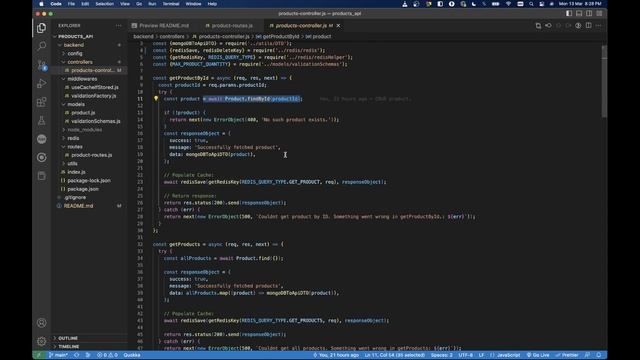Open the Extensions view
Screen dimensions: 640x360
coord(41,102)
